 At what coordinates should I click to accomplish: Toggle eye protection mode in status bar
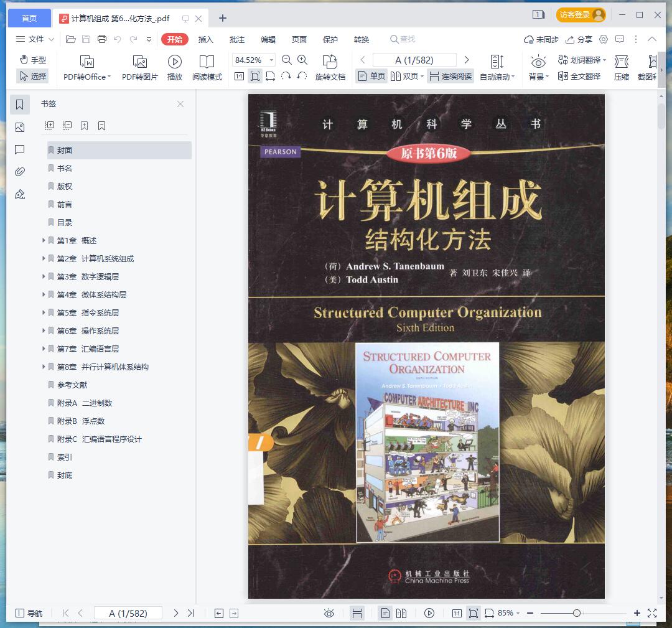[329, 613]
